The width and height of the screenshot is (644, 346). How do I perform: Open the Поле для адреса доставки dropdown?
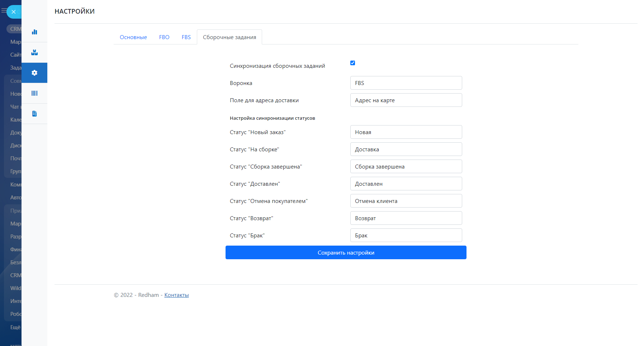(406, 100)
